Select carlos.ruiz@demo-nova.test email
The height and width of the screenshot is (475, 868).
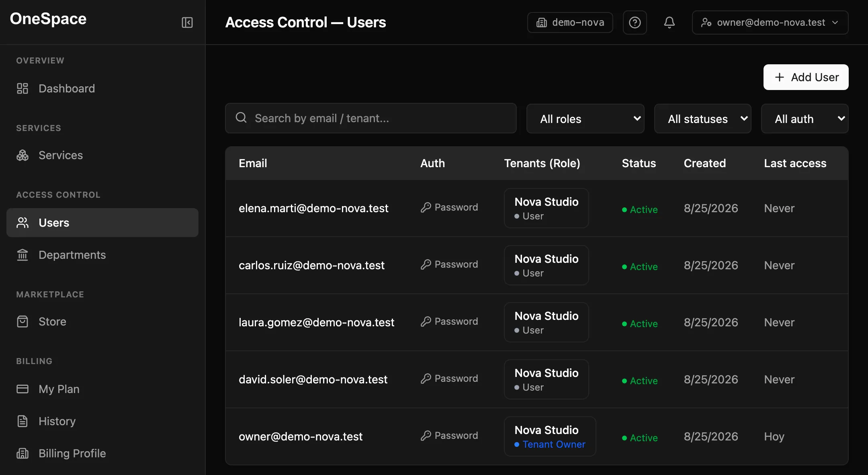pos(311,265)
